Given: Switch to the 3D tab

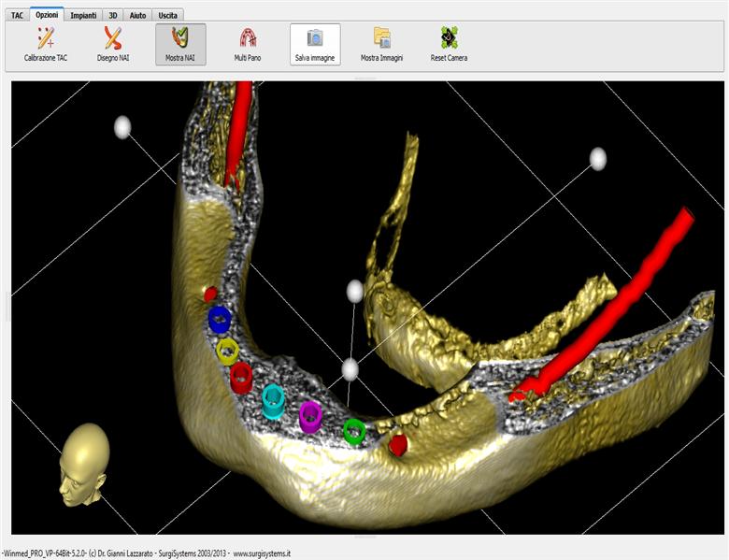Looking at the screenshot, I should pos(112,15).
